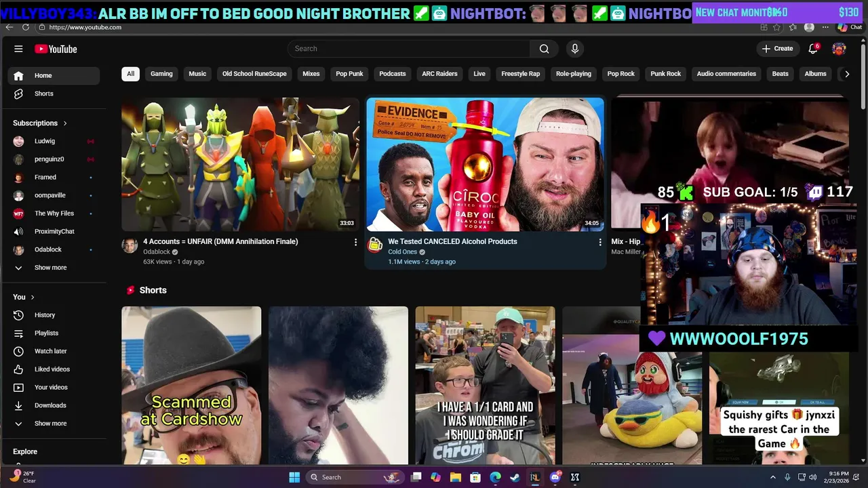
Task: Select the Audio commentaries chip
Action: [726, 74]
